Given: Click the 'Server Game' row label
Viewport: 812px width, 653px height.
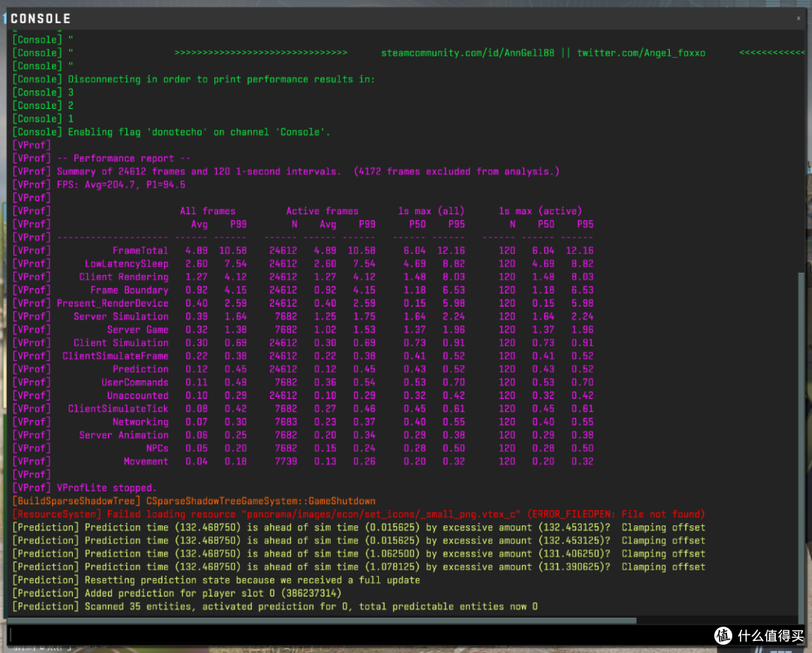Looking at the screenshot, I should click(138, 330).
